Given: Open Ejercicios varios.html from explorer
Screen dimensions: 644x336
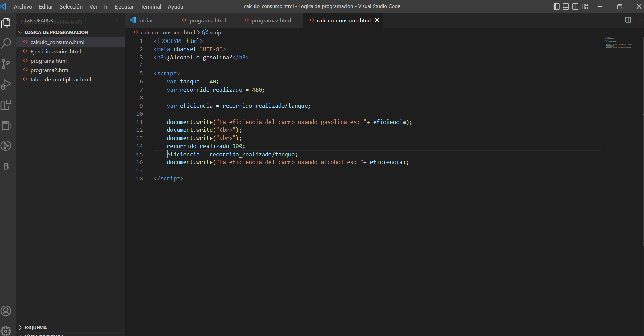Looking at the screenshot, I should point(70,51).
